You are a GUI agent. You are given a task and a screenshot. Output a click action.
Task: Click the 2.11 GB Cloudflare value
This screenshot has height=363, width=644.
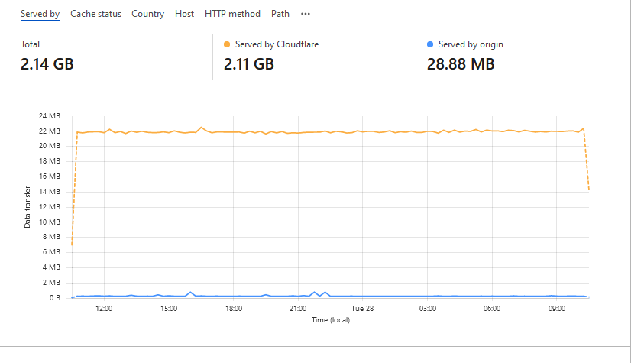coord(249,64)
